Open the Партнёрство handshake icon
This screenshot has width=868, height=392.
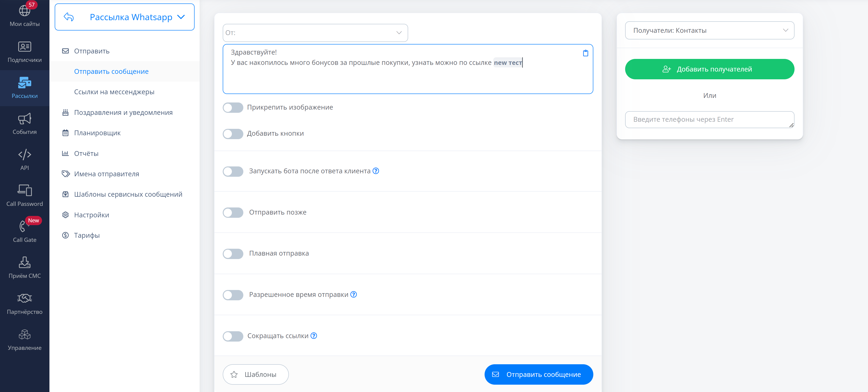[24, 298]
